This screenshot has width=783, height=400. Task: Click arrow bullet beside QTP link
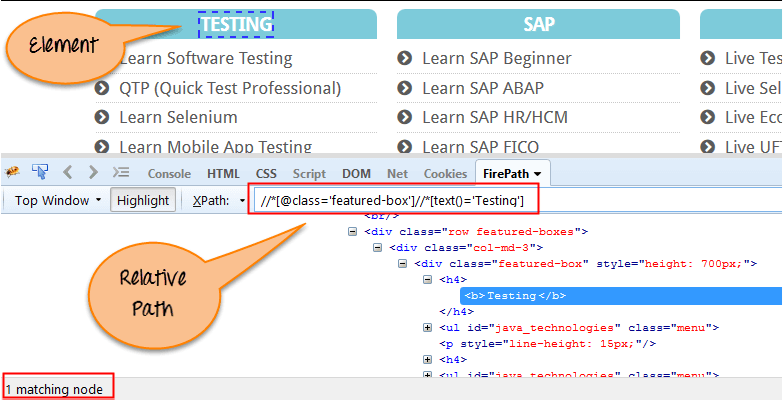point(101,88)
